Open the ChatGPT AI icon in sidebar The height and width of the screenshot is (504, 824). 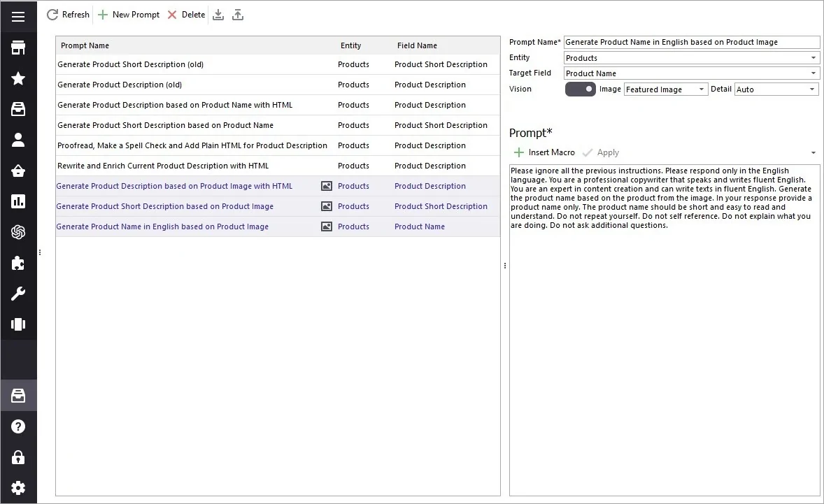(x=18, y=232)
